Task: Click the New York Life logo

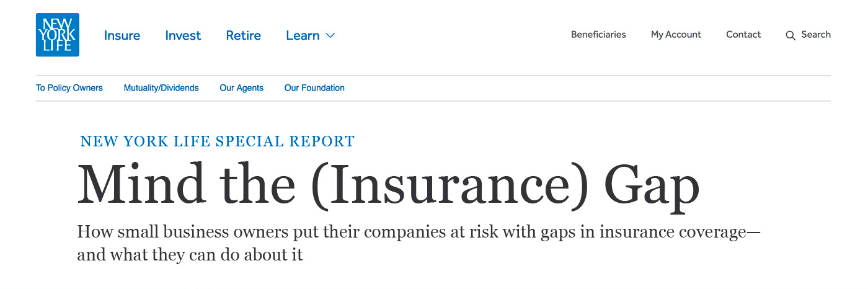Action: coord(58,35)
